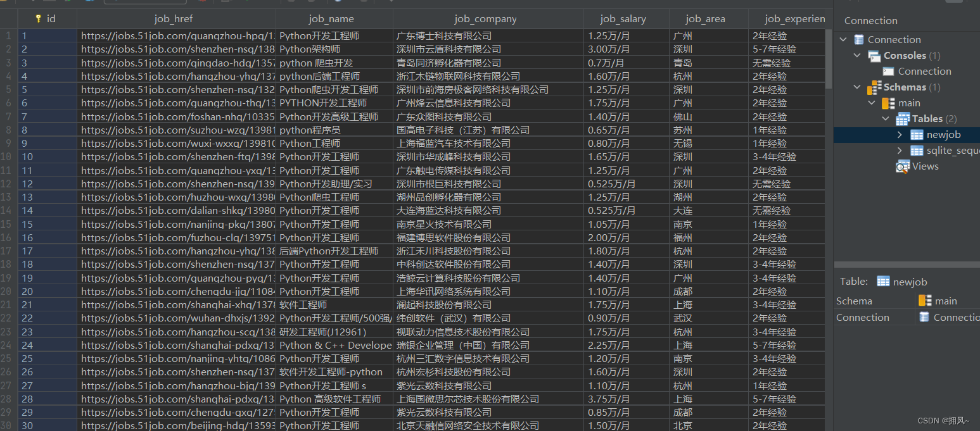The height and width of the screenshot is (431, 980).
Task: Select the '3.00万/月' salary cell
Action: 627,49
